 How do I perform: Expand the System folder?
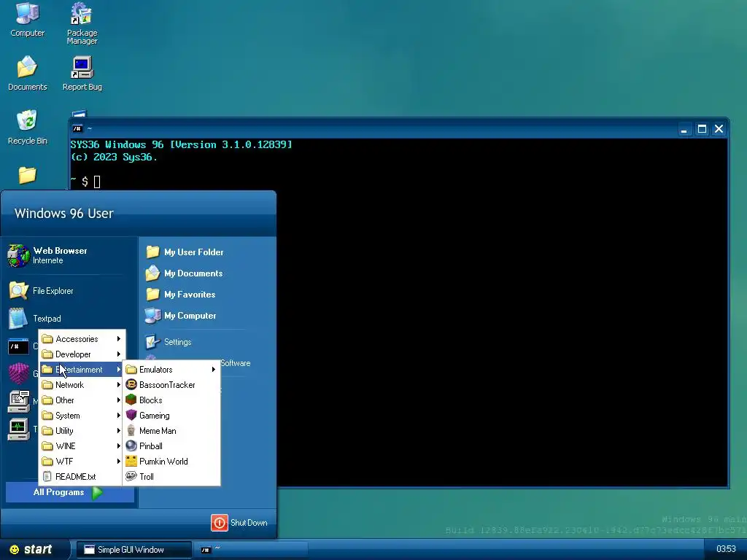point(82,415)
